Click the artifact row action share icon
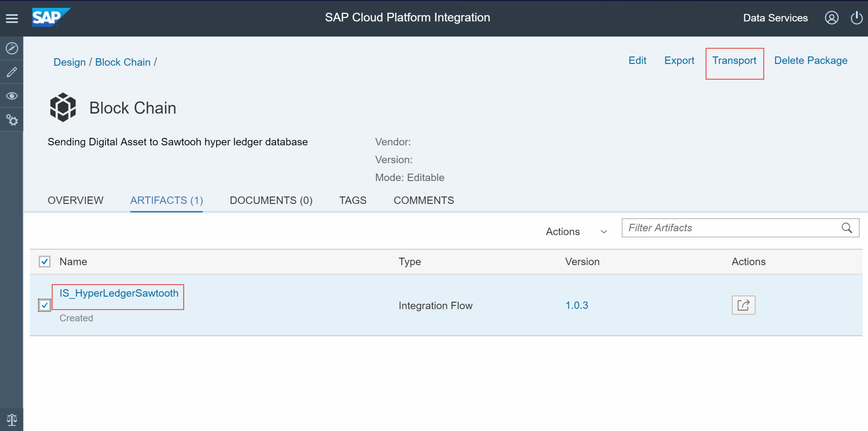 click(743, 305)
